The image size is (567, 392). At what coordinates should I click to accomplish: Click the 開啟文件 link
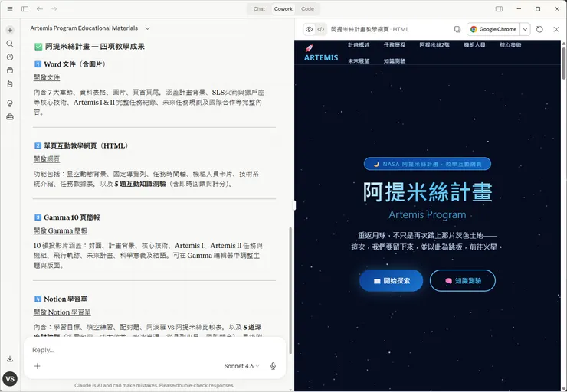point(47,77)
